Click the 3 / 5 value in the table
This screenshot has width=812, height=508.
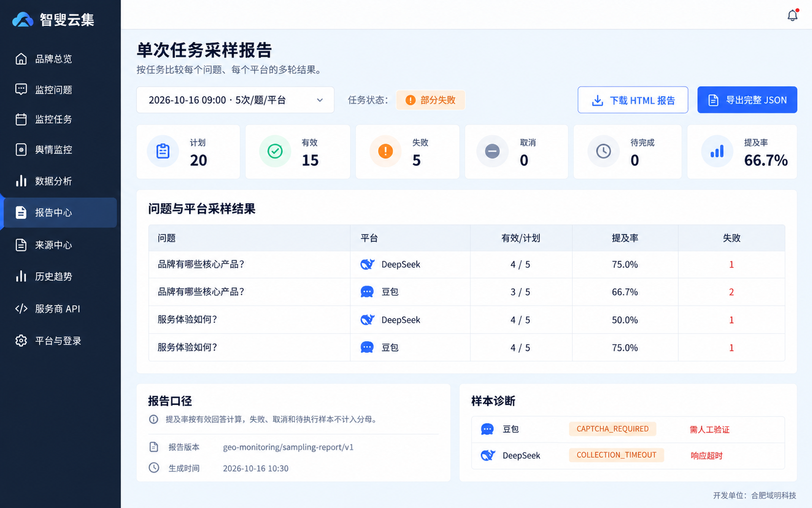tap(520, 292)
